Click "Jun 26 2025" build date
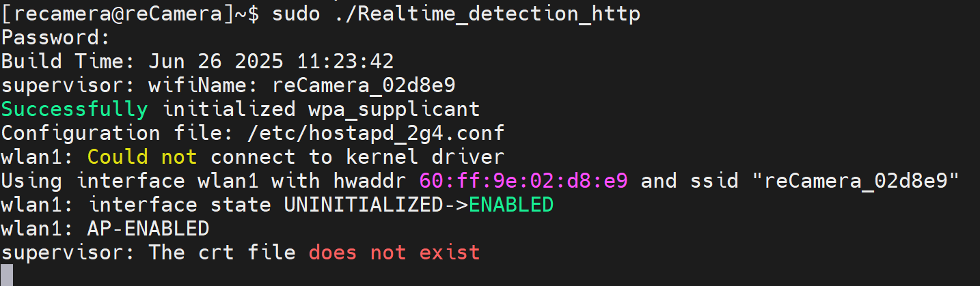The height and width of the screenshot is (286, 980). pos(217,61)
